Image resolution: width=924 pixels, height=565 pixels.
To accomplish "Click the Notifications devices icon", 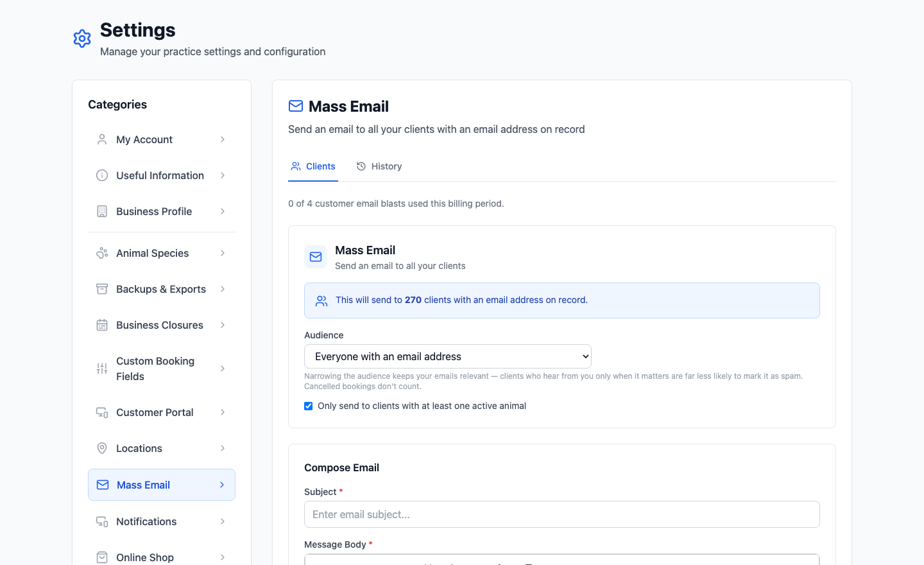I will click(x=102, y=521).
